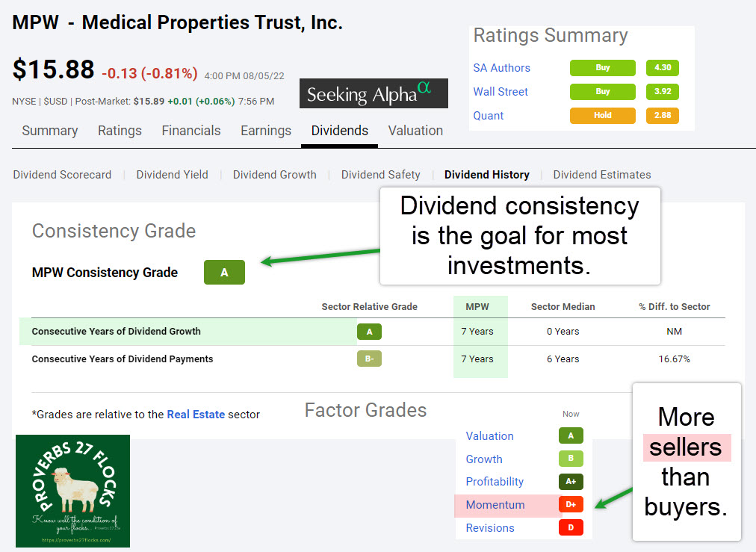Open the Earnings tab
The height and width of the screenshot is (552, 756).
click(266, 131)
